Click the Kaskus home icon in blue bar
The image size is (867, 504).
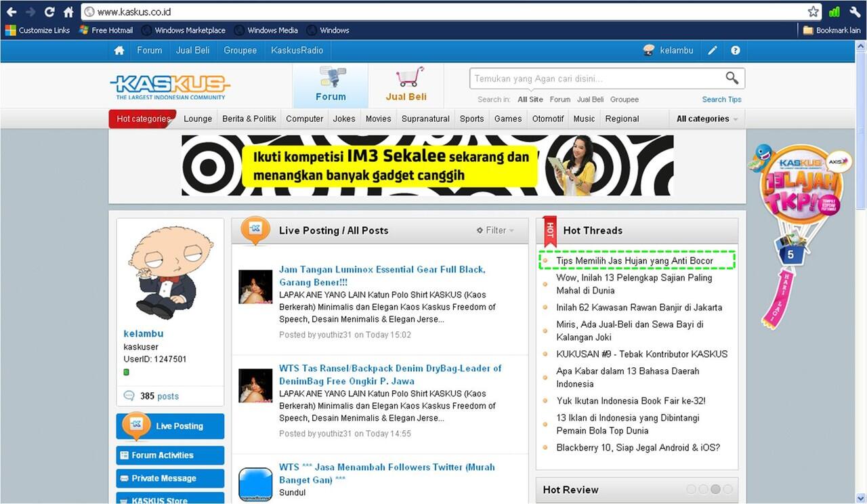(x=119, y=50)
